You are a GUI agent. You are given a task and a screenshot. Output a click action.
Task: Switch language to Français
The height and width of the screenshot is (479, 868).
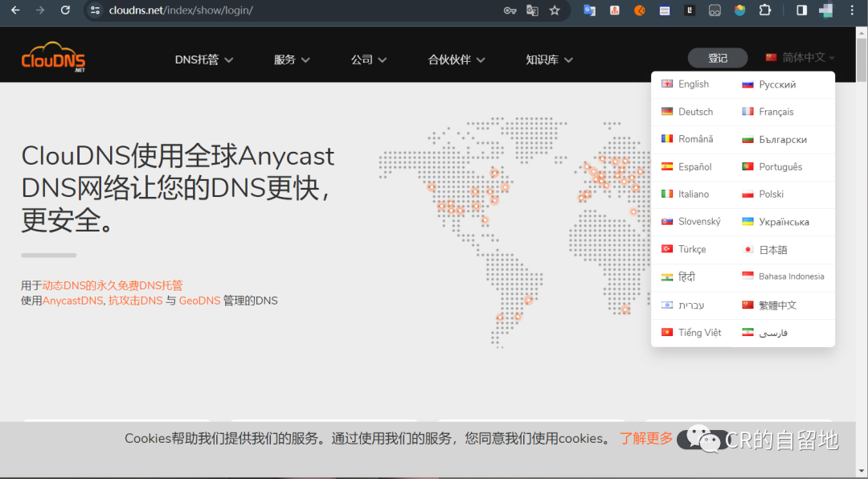(776, 112)
